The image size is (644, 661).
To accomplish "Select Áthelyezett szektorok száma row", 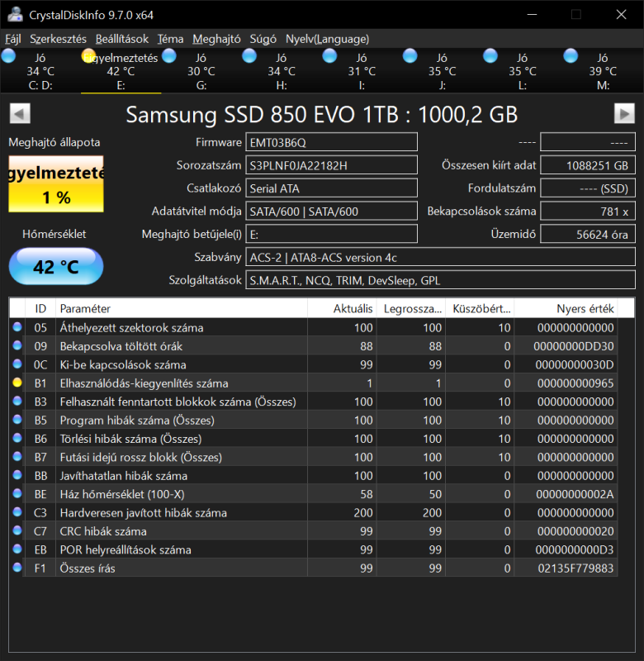I will click(x=314, y=327).
